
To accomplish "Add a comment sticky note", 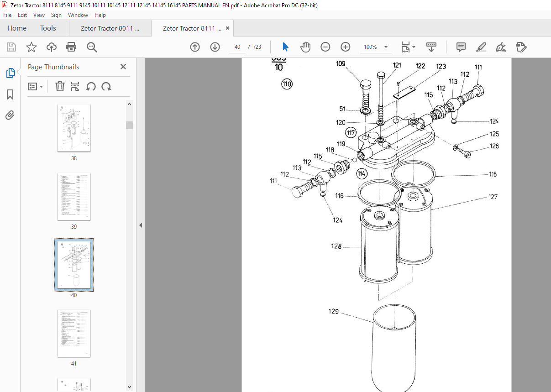I will pyautogui.click(x=461, y=47).
